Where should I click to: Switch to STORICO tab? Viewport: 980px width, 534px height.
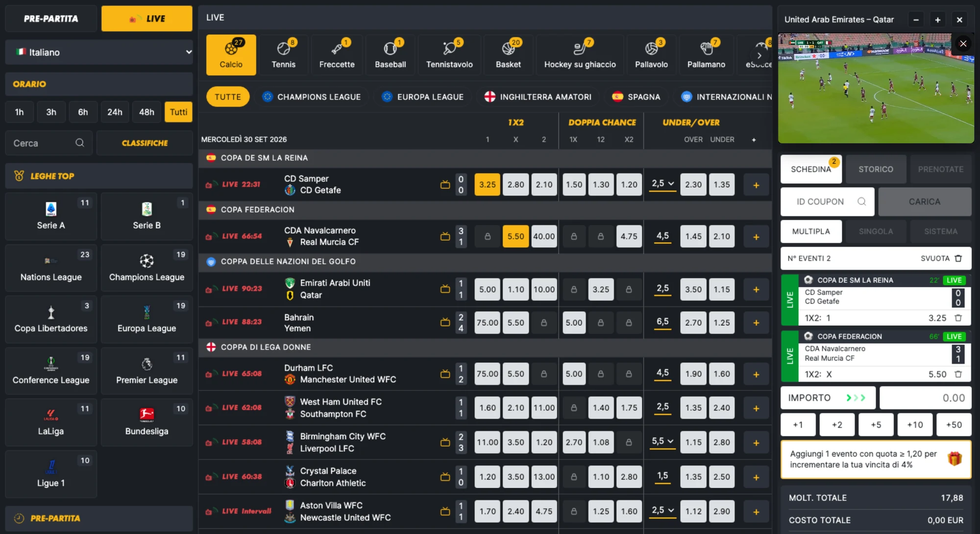(876, 169)
